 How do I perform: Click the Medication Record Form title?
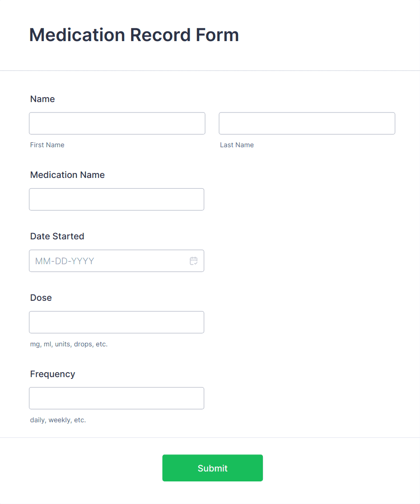134,35
